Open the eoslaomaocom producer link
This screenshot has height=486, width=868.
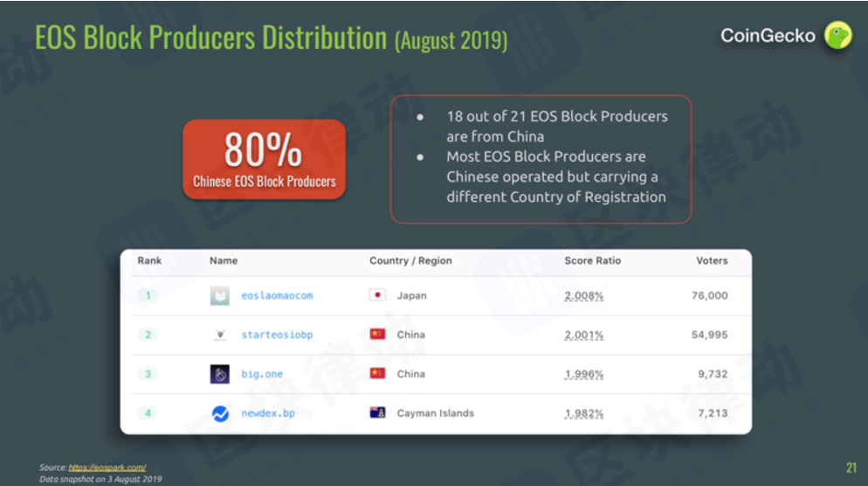(x=277, y=296)
